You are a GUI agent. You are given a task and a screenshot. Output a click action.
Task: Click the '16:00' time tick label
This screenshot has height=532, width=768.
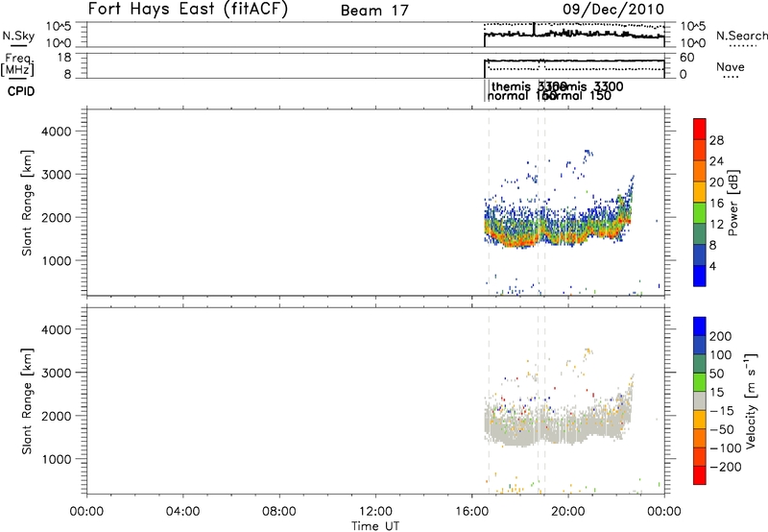pyautogui.click(x=471, y=512)
